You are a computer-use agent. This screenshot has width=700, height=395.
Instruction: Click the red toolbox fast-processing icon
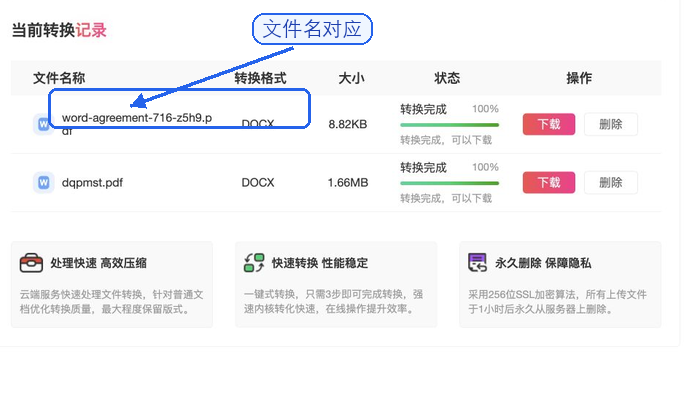tap(31, 262)
